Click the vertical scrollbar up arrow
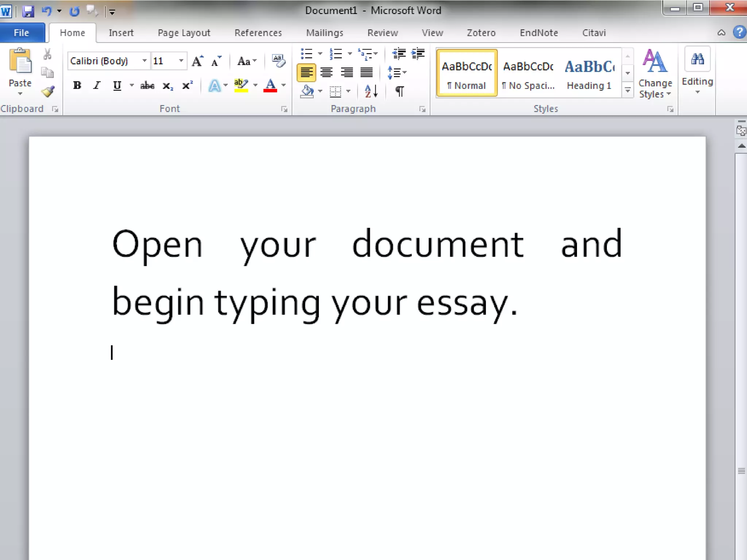 (741, 146)
